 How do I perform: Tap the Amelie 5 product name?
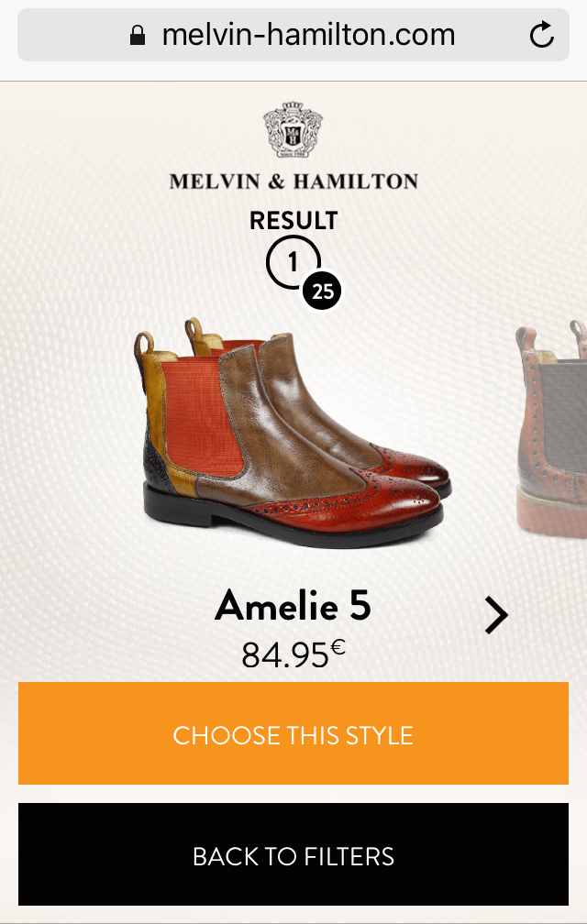point(293,606)
